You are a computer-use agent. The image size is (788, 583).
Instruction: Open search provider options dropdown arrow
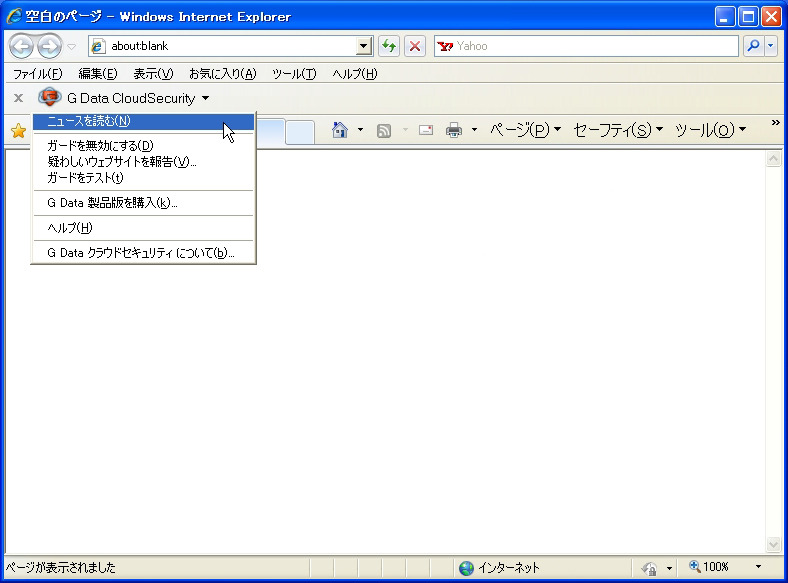point(771,46)
